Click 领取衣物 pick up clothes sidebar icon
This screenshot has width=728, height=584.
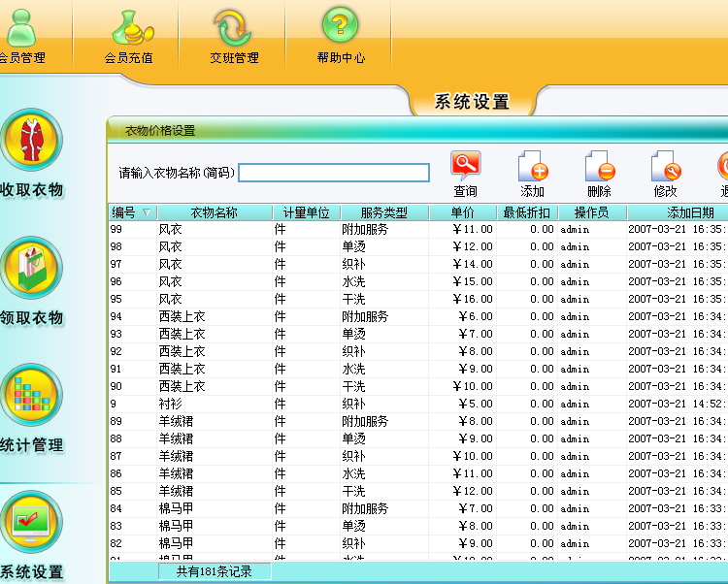coord(32,268)
